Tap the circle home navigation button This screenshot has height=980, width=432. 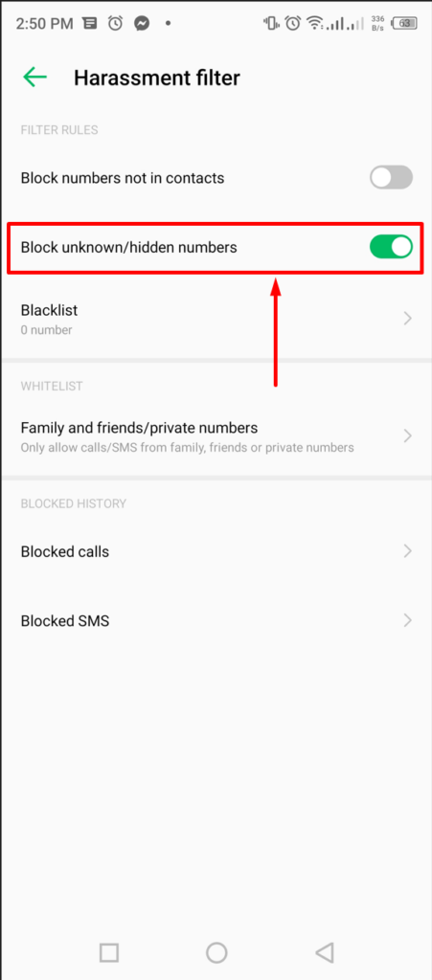click(x=216, y=953)
